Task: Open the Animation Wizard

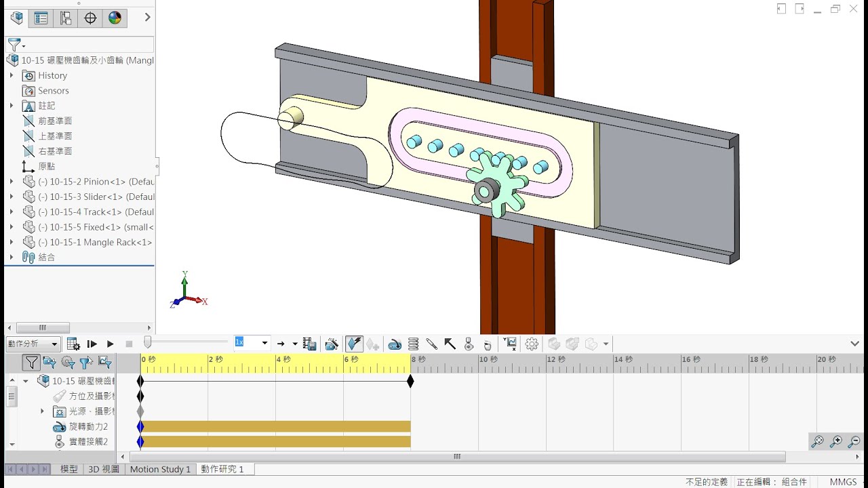Action: [332, 344]
